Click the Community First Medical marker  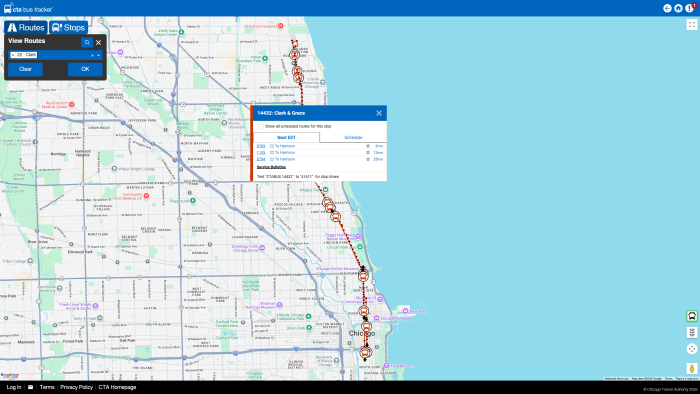[x=146, y=196]
